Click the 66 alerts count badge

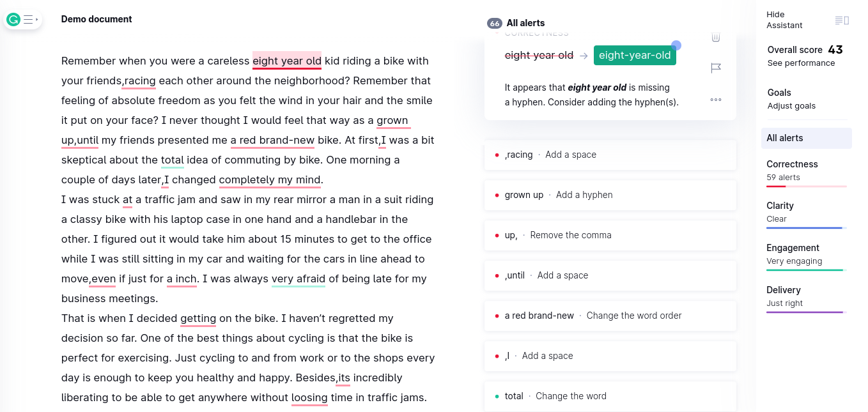pyautogui.click(x=494, y=24)
